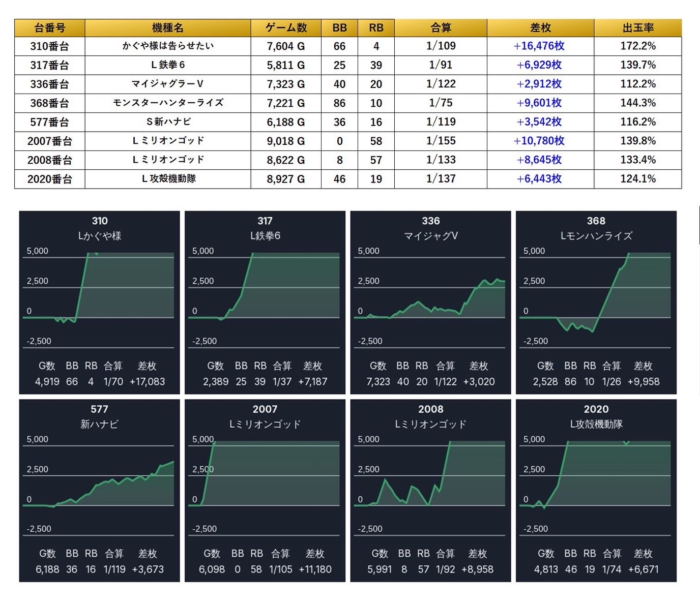The height and width of the screenshot is (605, 700).
Task: Select machine name かぐや様は告らせたい
Action: coord(168,46)
